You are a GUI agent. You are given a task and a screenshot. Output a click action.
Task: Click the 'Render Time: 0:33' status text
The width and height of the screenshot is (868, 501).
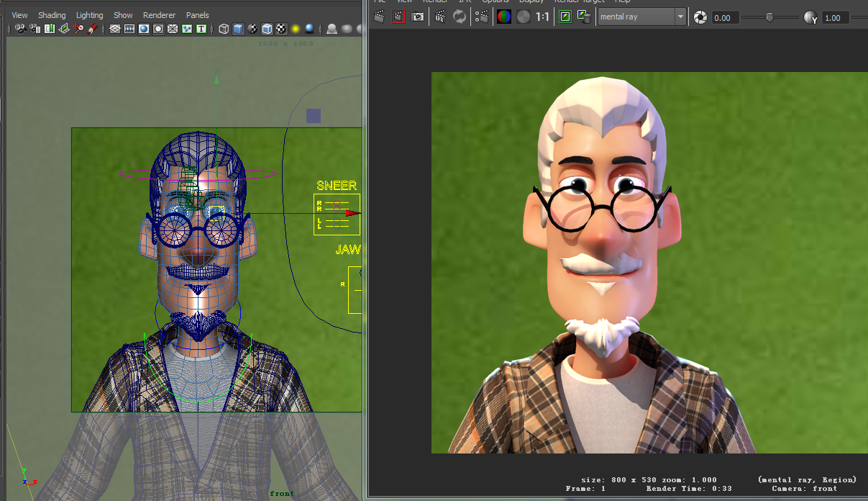[689, 488]
